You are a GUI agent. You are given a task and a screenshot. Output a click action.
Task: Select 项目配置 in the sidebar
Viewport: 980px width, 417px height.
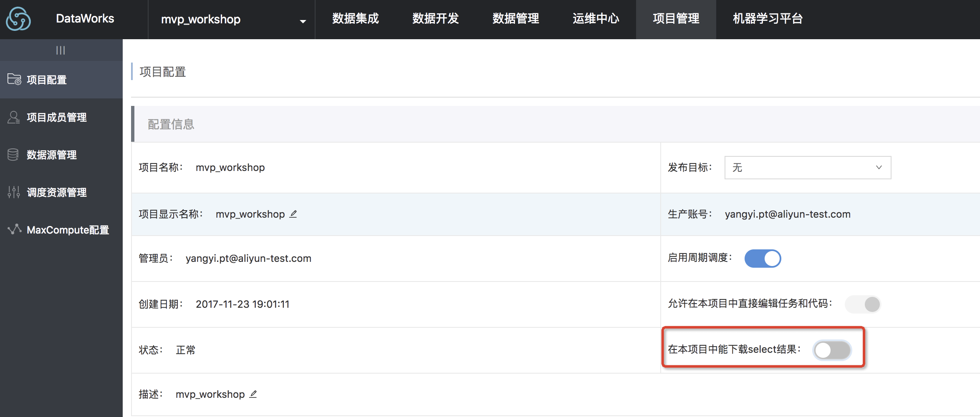pyautogui.click(x=61, y=80)
